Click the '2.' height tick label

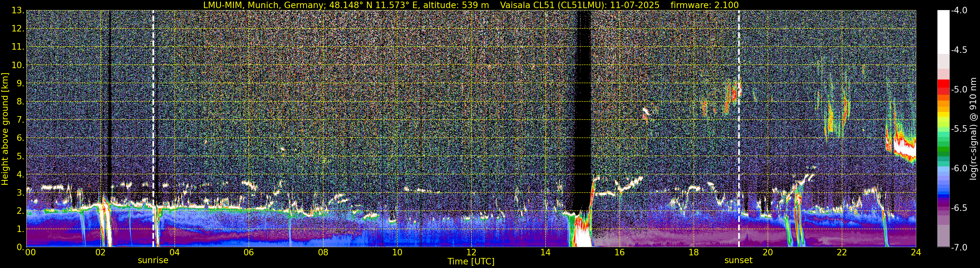pyautogui.click(x=20, y=211)
